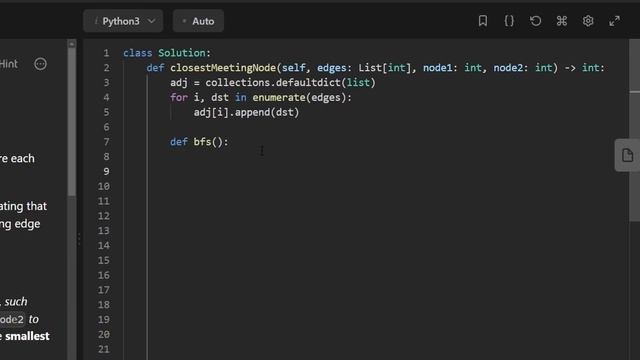Click the 'Solution' class name on line 1
This screenshot has width=640, height=360.
tap(182, 53)
